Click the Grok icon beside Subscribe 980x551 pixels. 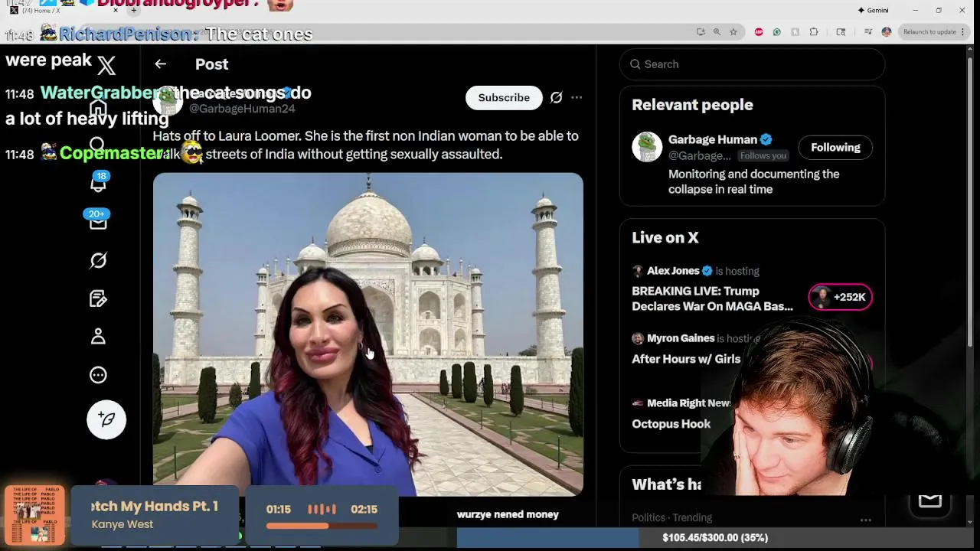(557, 97)
